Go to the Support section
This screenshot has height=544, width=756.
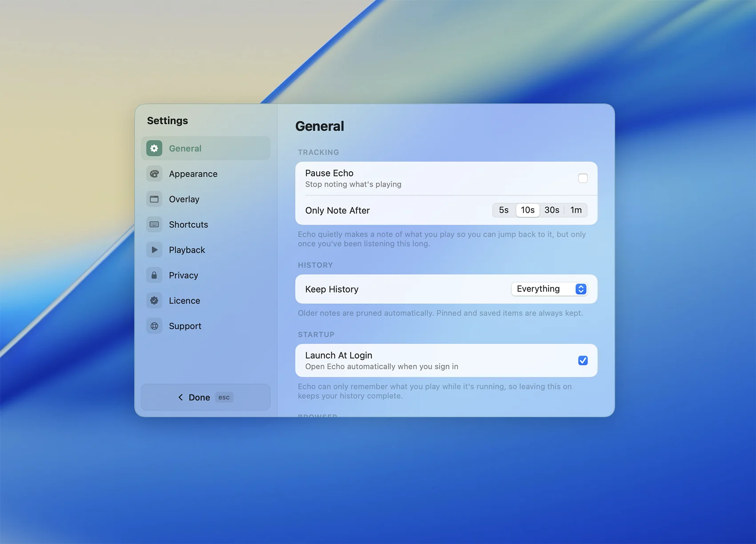pos(205,326)
